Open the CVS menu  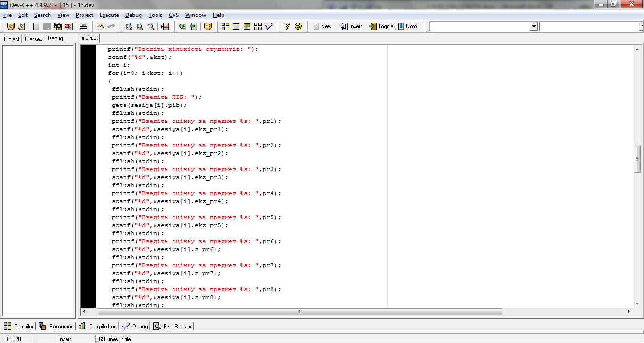173,15
